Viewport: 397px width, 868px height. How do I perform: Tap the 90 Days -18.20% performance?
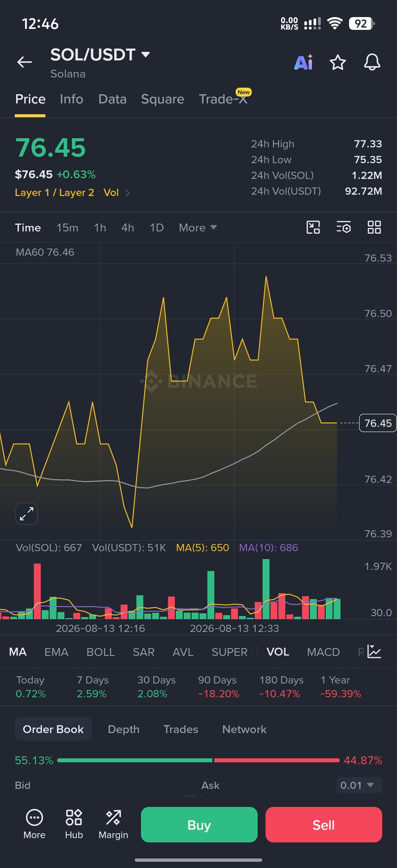click(218, 686)
